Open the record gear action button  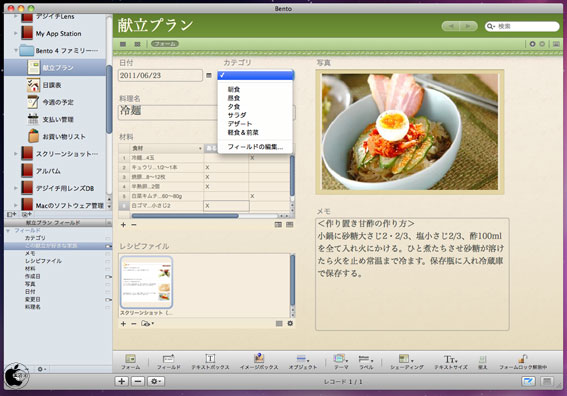pos(156,381)
